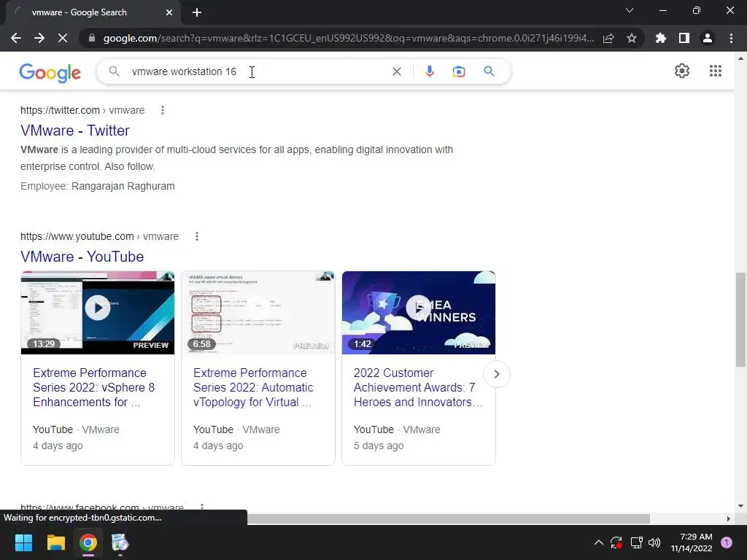Open the installer app on the taskbar
Image resolution: width=747 pixels, height=560 pixels.
(x=120, y=542)
